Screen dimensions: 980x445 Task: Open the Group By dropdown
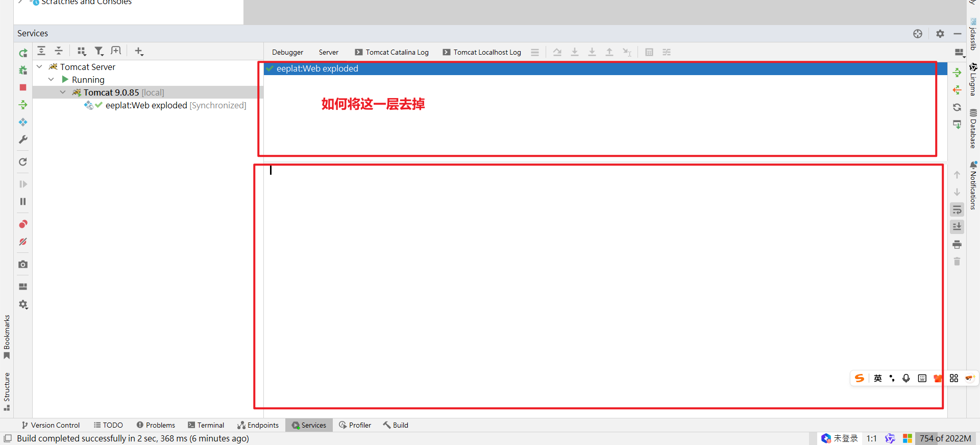(82, 51)
